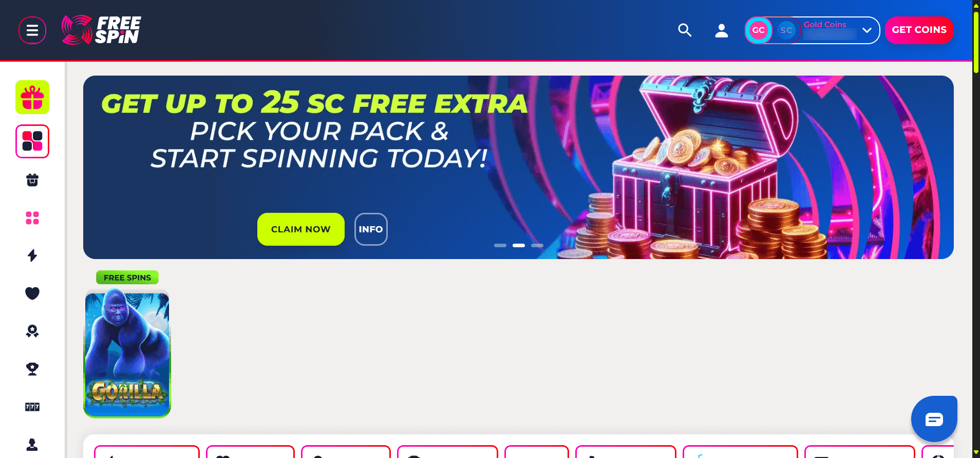Switch to GC gold coins toggle
The width and height of the screenshot is (980, 458).
759,30
